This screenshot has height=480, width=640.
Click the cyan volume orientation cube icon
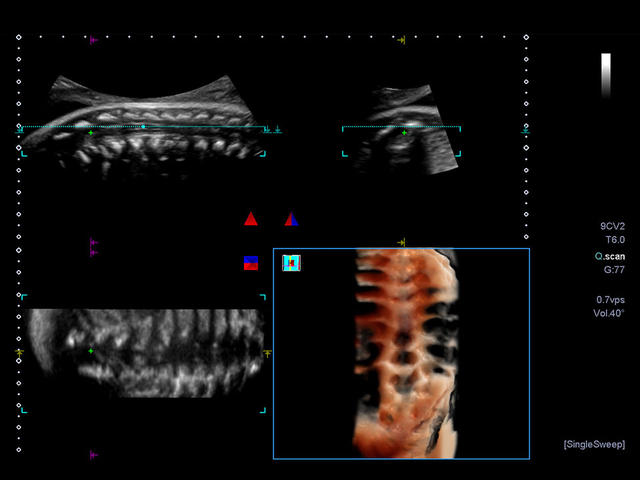291,263
